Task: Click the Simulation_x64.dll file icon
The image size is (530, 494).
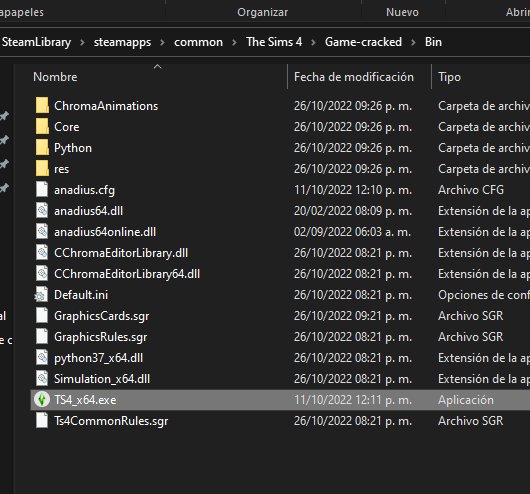Action: (x=42, y=378)
